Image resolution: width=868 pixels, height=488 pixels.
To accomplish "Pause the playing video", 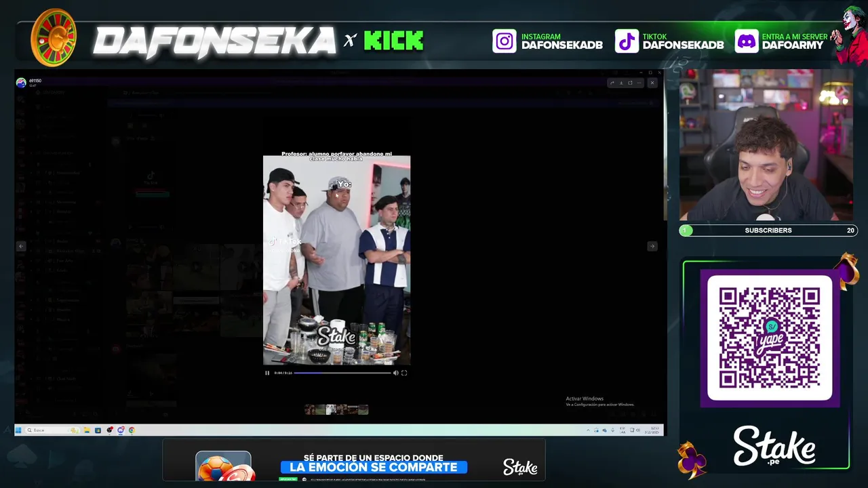I will click(267, 373).
